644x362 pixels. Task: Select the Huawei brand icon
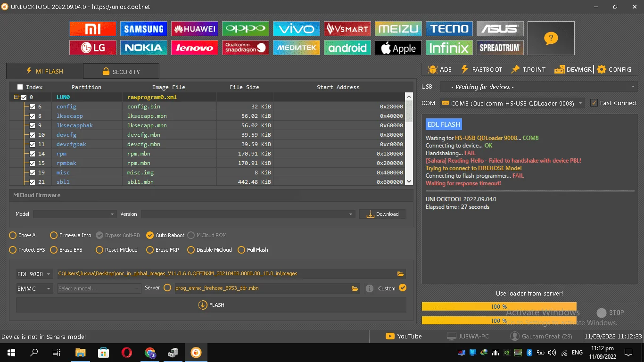pos(195,29)
